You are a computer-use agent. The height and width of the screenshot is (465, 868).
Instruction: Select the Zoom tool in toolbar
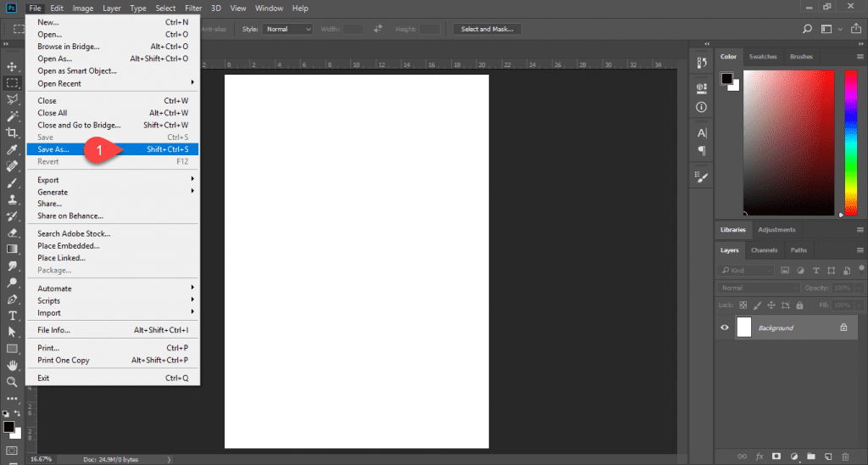pyautogui.click(x=12, y=382)
